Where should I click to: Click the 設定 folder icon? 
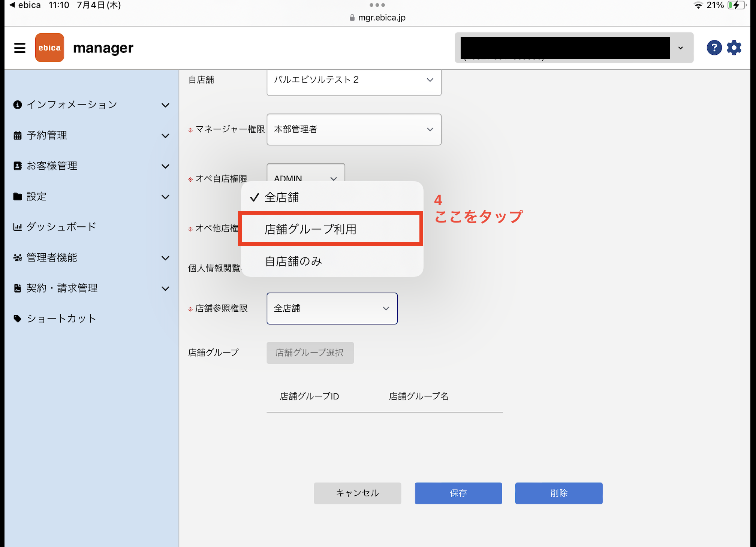pos(17,196)
